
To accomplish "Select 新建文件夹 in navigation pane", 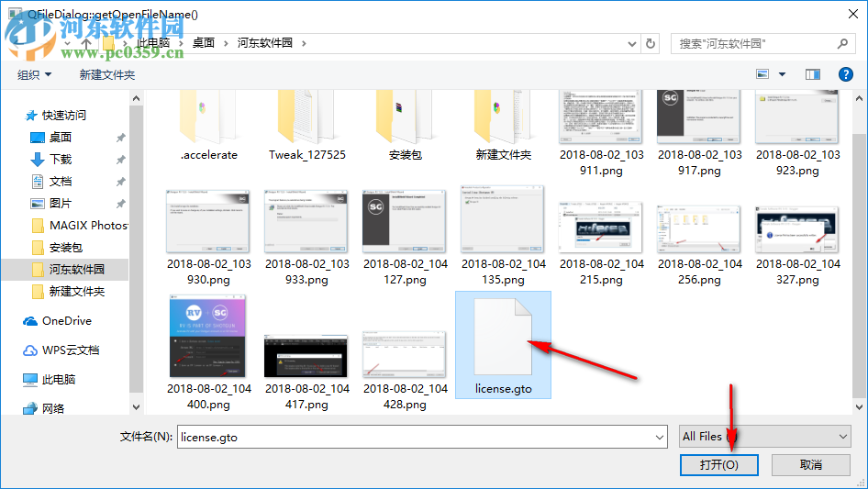I will [76, 292].
